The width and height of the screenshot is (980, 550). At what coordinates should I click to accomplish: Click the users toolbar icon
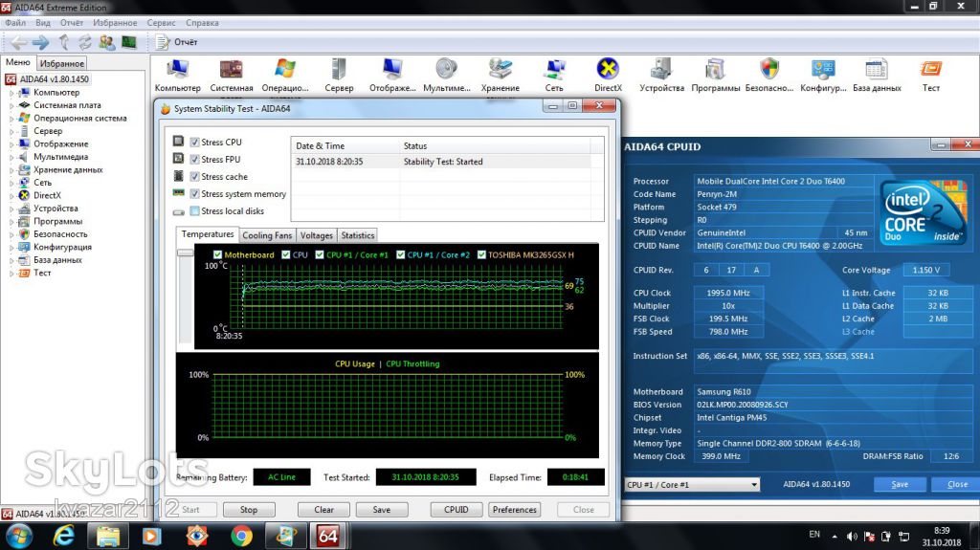107,42
